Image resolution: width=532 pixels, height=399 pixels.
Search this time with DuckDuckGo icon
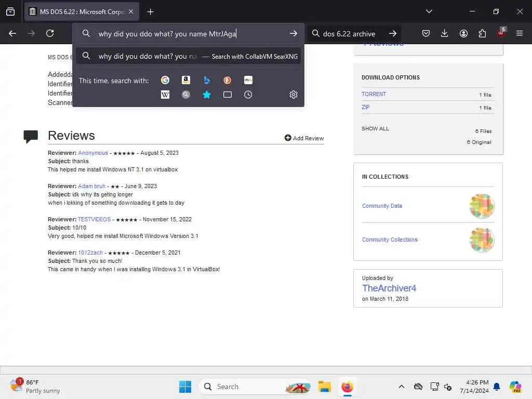click(228, 80)
